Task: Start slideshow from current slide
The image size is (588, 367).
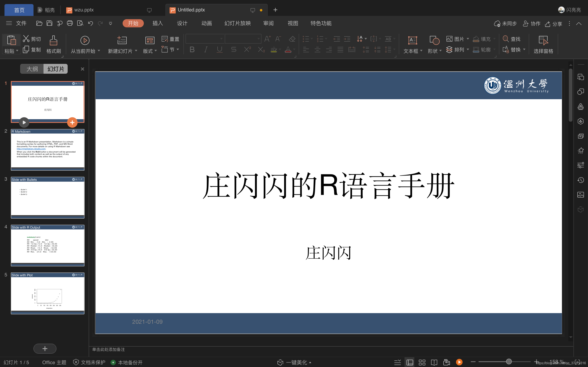Action: 85,41
